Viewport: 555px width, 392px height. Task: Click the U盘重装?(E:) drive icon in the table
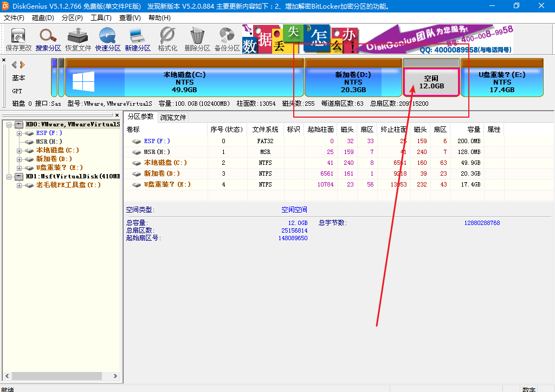[x=137, y=184]
